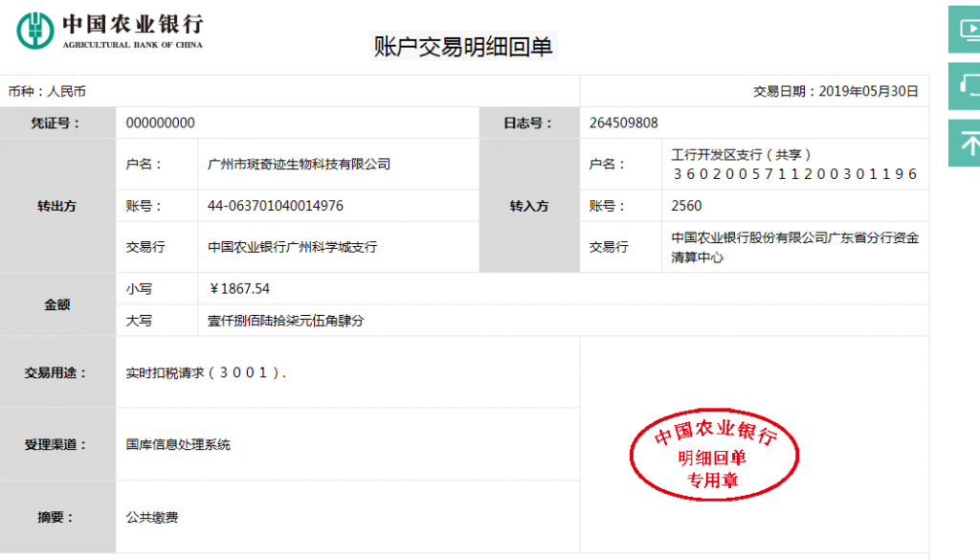Click the 户名 label in the 转出方 section
980x560 pixels.
point(144,165)
